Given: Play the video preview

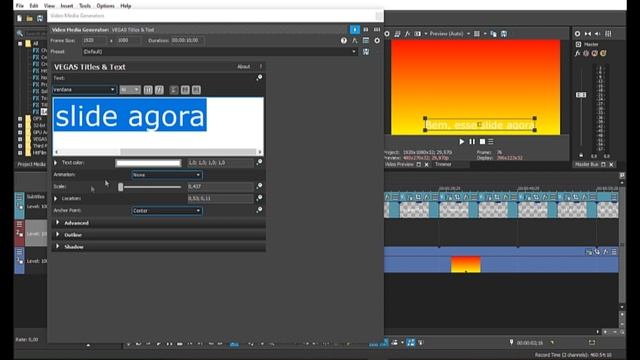Looking at the screenshot, I should pyautogui.click(x=461, y=142).
